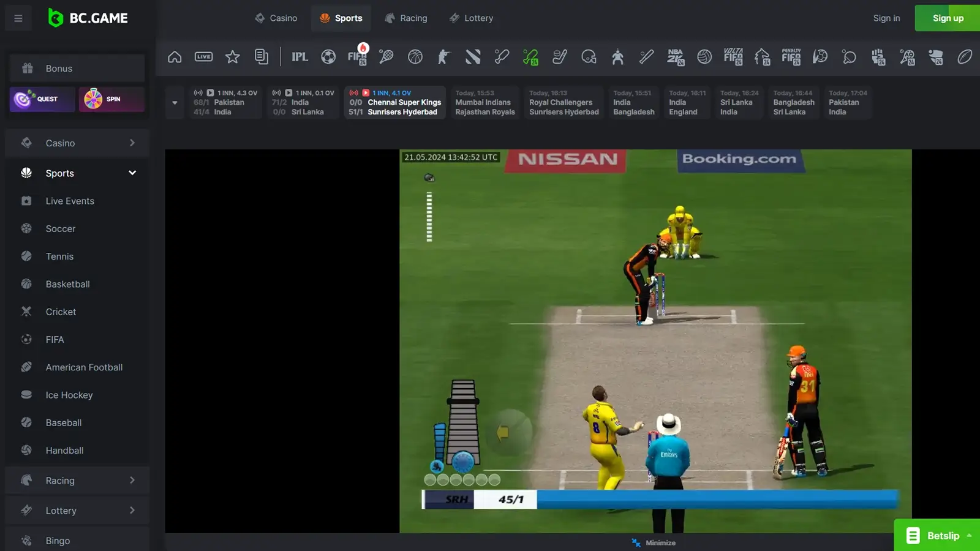The image size is (980, 551).
Task: Select Chennai Super Kings vs Sunrisers live match
Action: (395, 102)
